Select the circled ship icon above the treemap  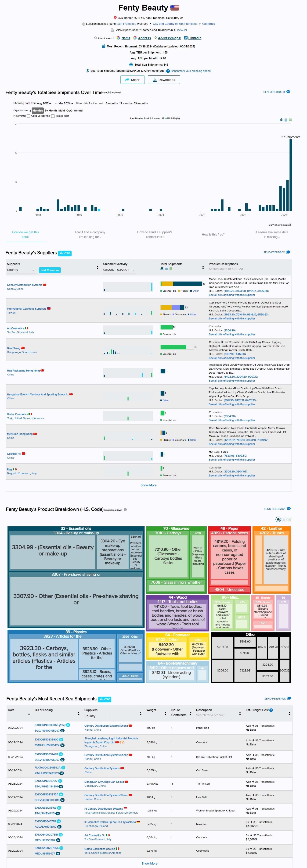278,519
